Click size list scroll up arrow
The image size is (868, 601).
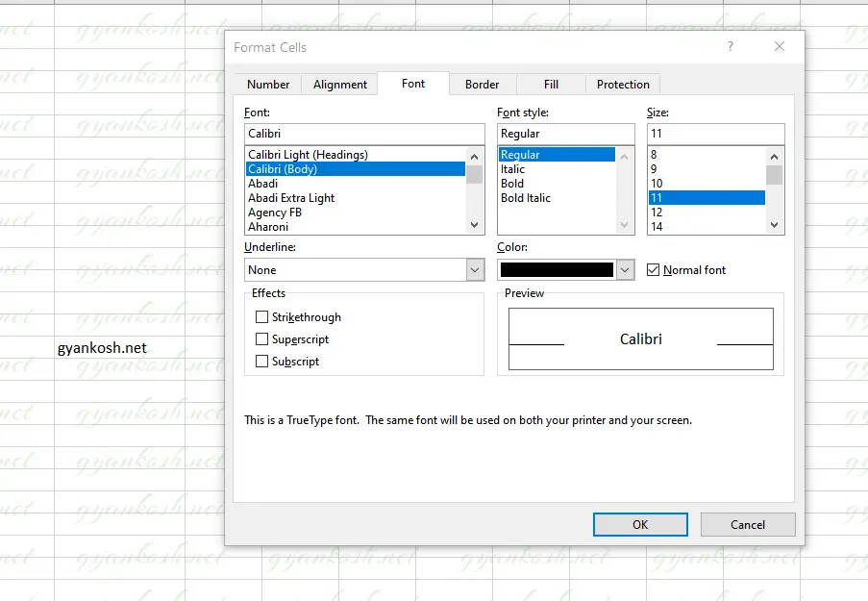(775, 157)
